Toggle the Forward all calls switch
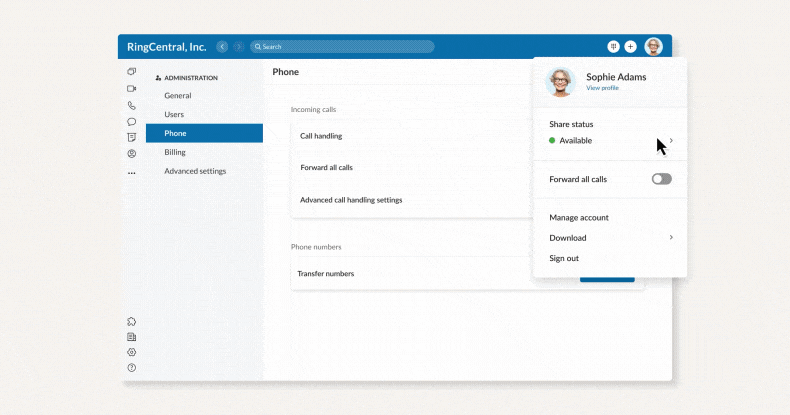790x415 pixels. tap(661, 179)
